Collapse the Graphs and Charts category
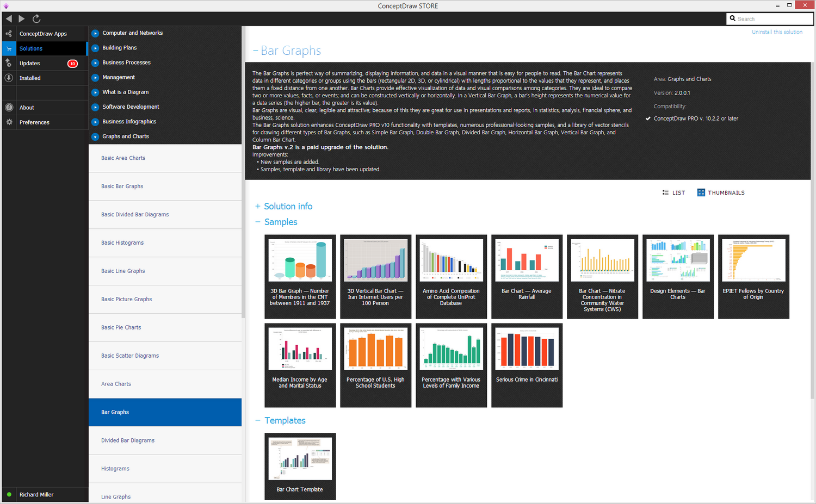This screenshot has width=816, height=504. [95, 136]
